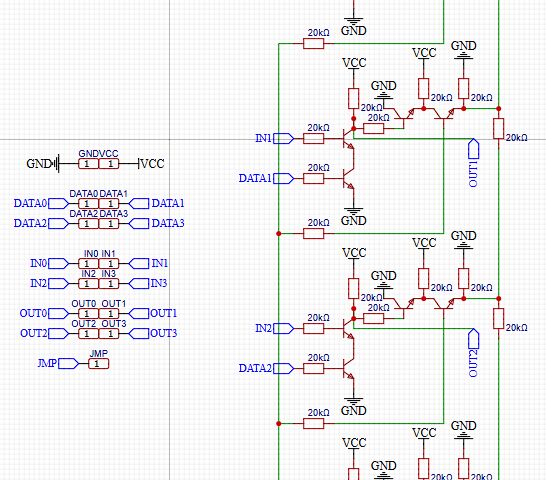Select the IN1 header pin pad

click(109, 263)
